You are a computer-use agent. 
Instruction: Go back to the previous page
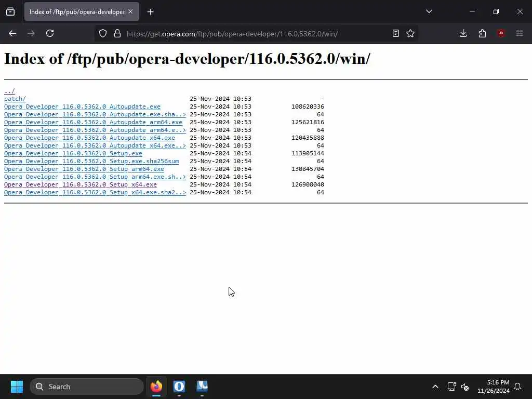12,33
